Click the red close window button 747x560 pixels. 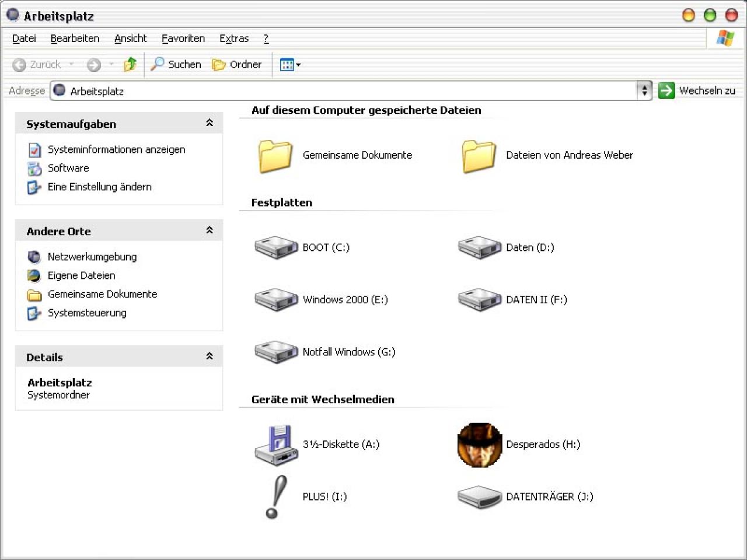pos(731,15)
